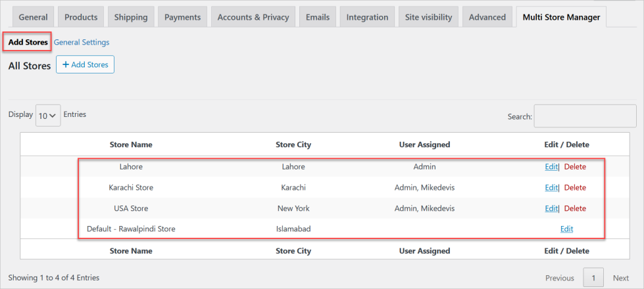Switch to Site visibility tab
Screen dimensions: 644x289
[428, 17]
